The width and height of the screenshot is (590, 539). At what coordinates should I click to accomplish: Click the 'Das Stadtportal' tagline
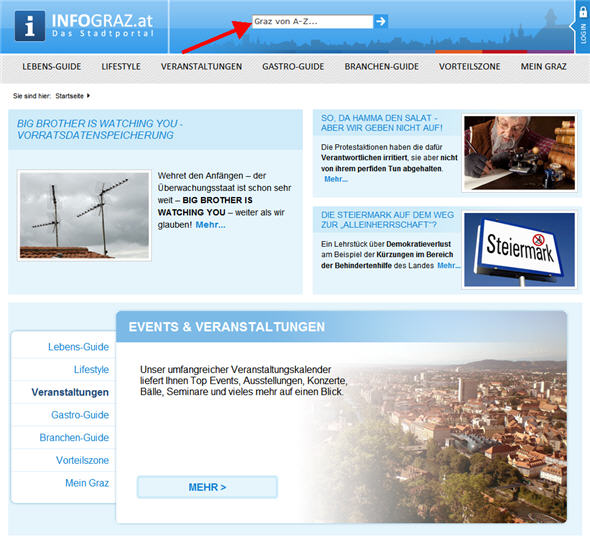pyautogui.click(x=103, y=33)
